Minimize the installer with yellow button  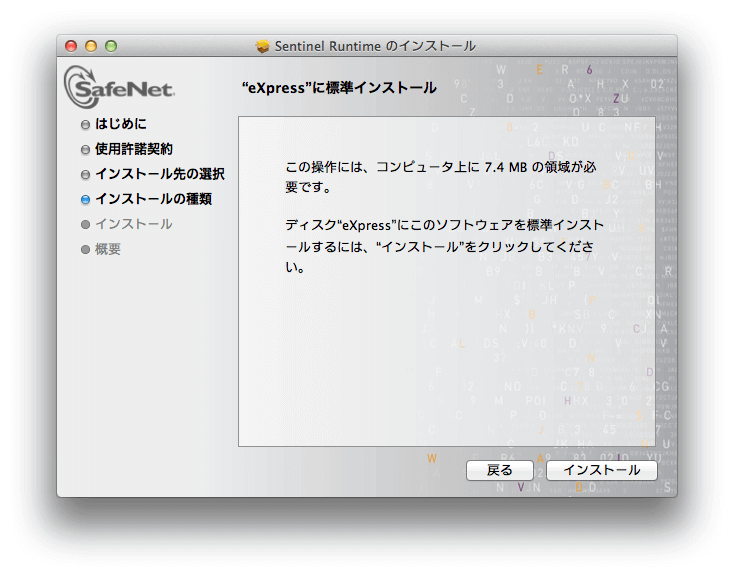coord(91,46)
